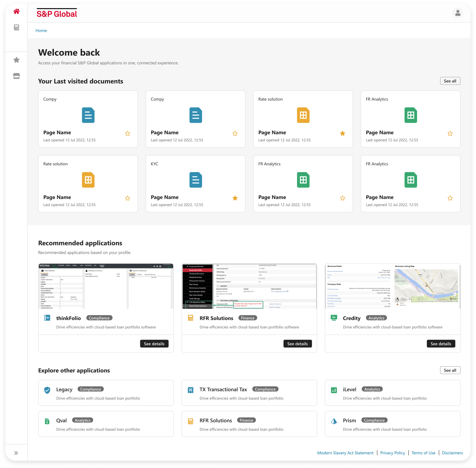Open the user profile avatar
Screen dimensions: 476x468
pyautogui.click(x=458, y=13)
